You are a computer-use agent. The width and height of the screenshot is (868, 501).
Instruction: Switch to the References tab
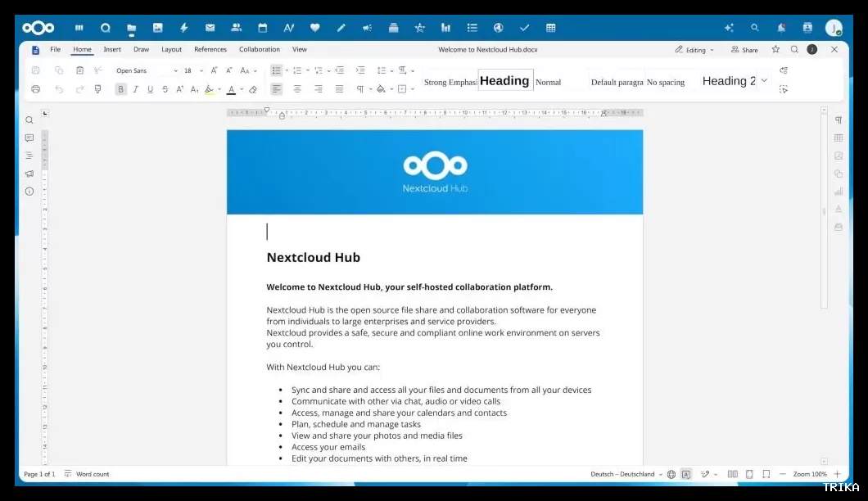pos(210,49)
